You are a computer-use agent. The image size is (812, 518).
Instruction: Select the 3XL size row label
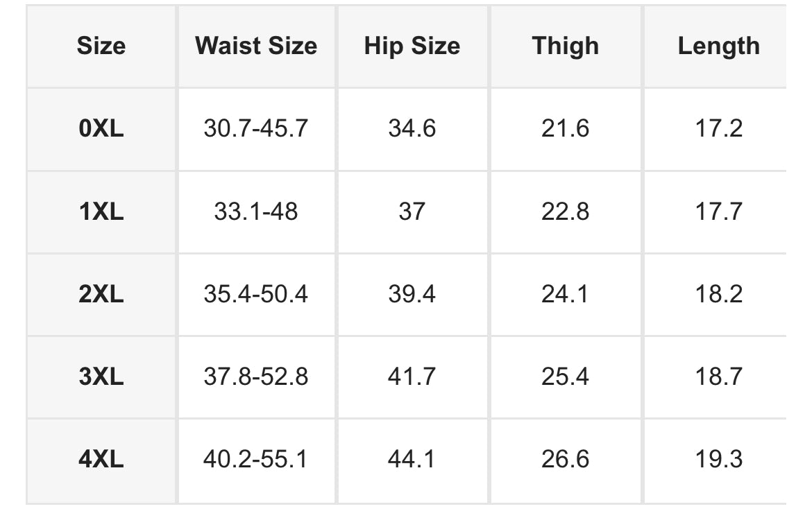click(101, 377)
